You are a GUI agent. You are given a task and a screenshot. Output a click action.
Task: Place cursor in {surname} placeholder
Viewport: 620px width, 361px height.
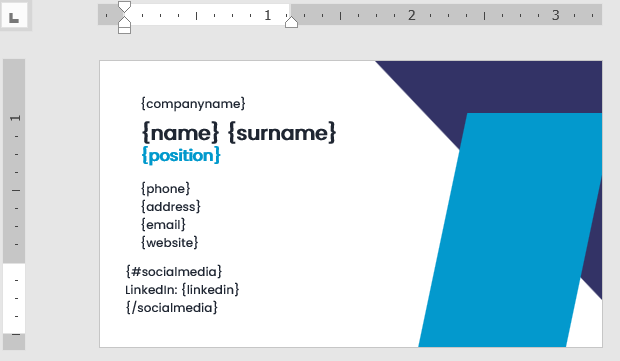tap(282, 132)
